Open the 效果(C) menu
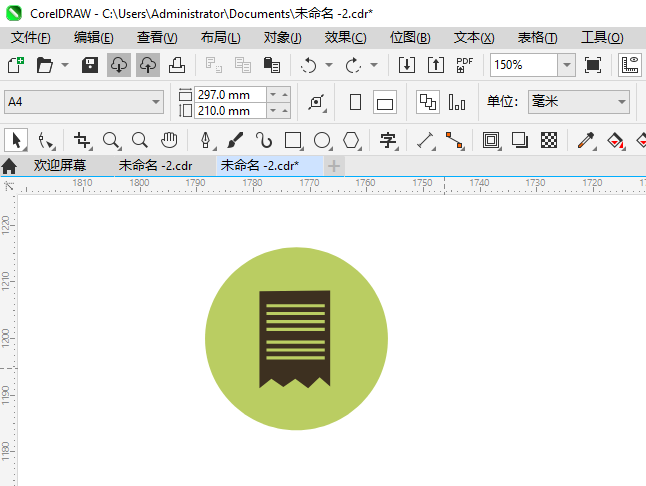Screen dimensions: 646x486 click(x=345, y=37)
